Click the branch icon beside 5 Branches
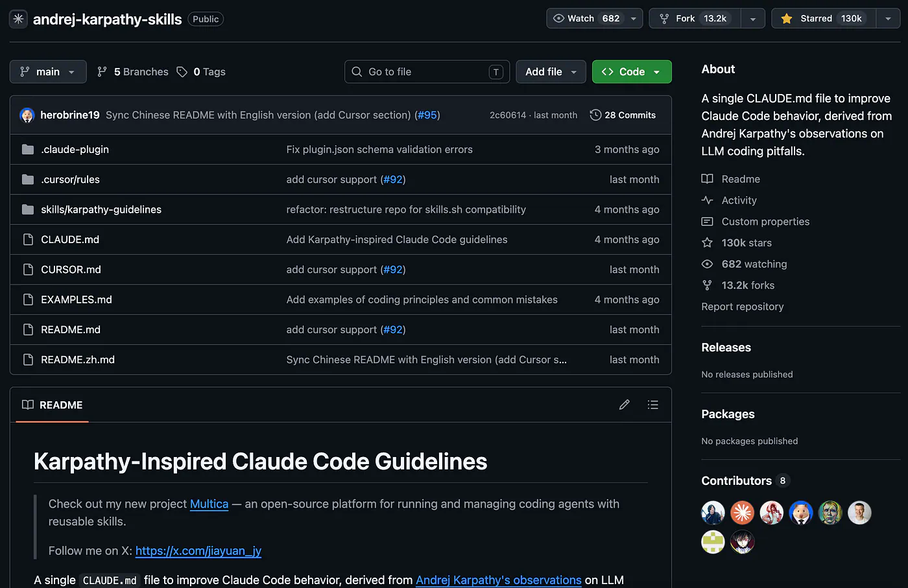The width and height of the screenshot is (908, 588). coord(102,72)
